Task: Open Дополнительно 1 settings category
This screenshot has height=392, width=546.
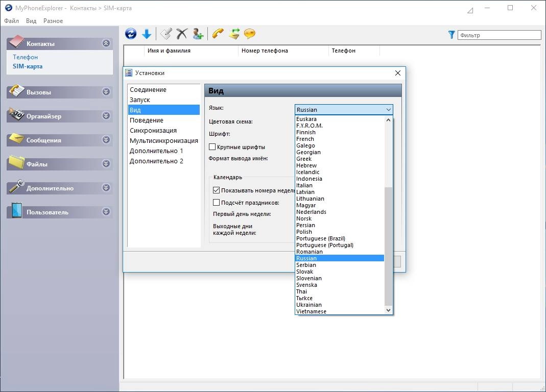Action: pos(164,151)
